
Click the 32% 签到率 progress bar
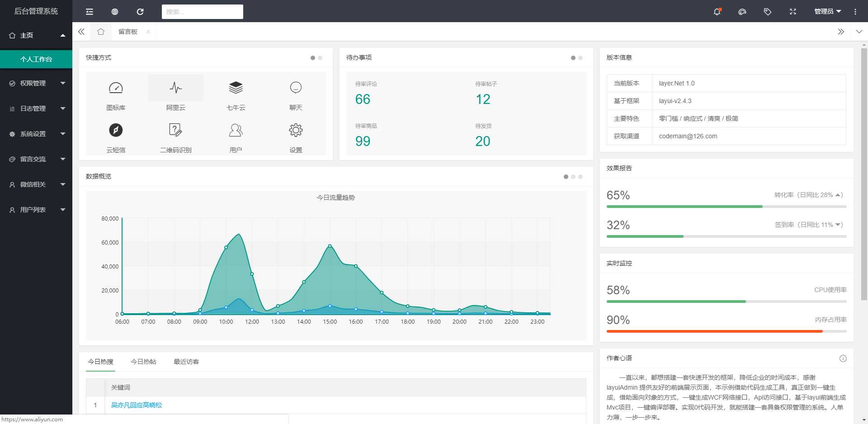[x=726, y=236]
